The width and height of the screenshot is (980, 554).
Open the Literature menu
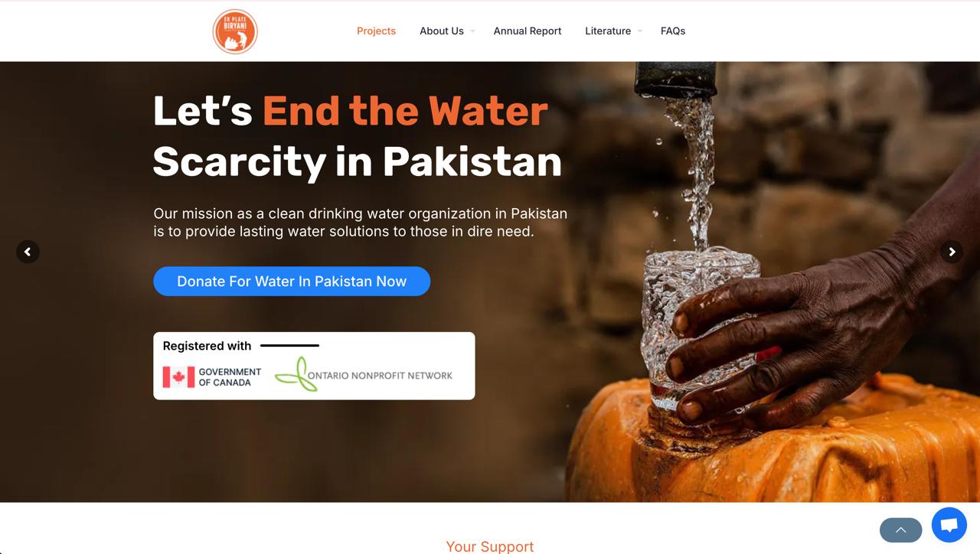[x=608, y=31]
